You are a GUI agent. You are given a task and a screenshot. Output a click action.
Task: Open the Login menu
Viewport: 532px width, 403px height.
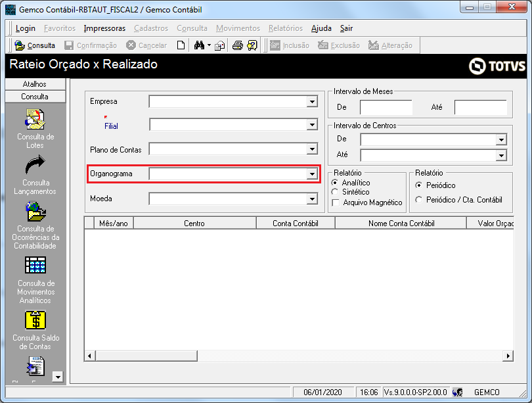coord(26,28)
